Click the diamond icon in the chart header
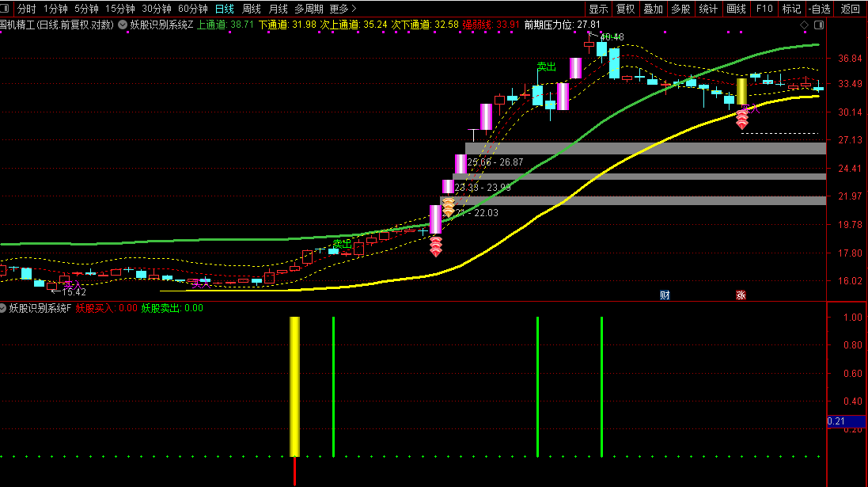868x487 pixels. point(805,25)
